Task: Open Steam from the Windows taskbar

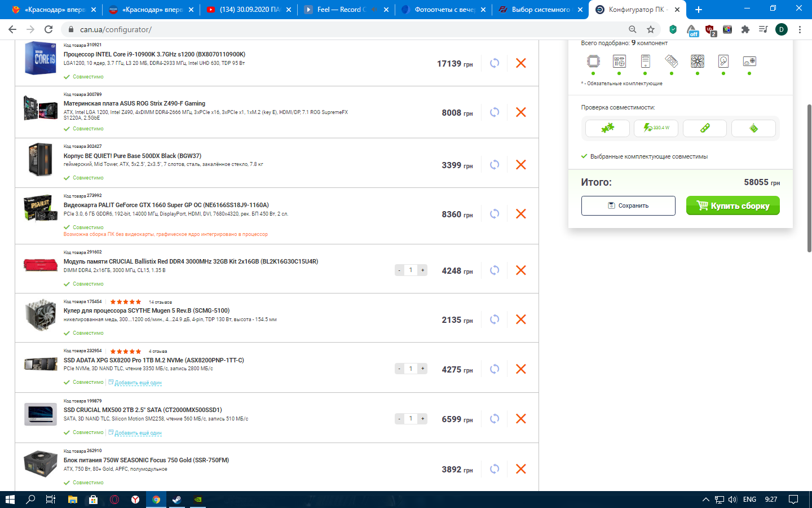Action: 177,500
